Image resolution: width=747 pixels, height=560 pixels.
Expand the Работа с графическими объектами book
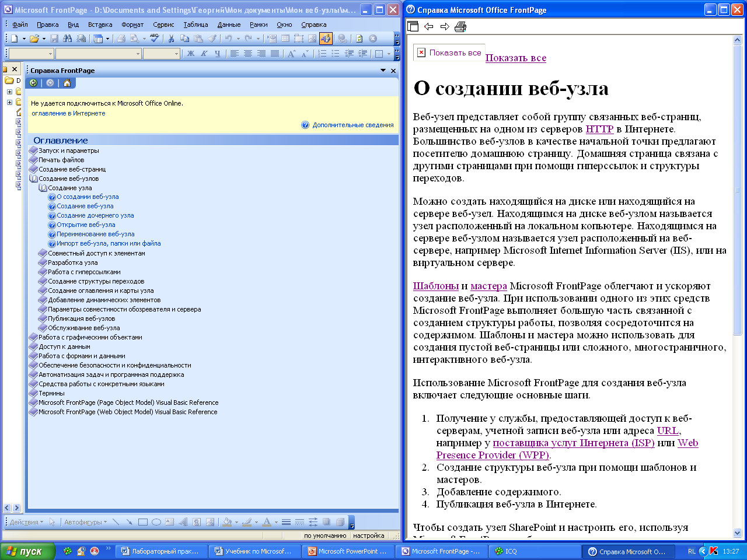(x=86, y=337)
